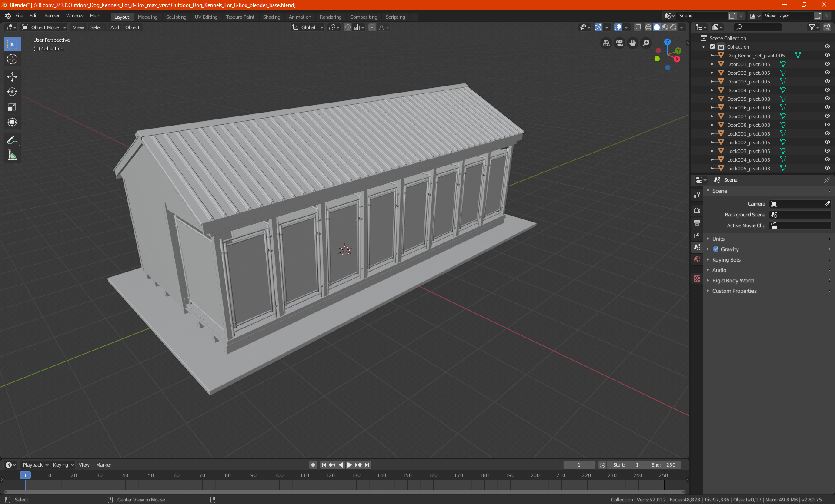Open the Add menu in viewport header

point(114,27)
